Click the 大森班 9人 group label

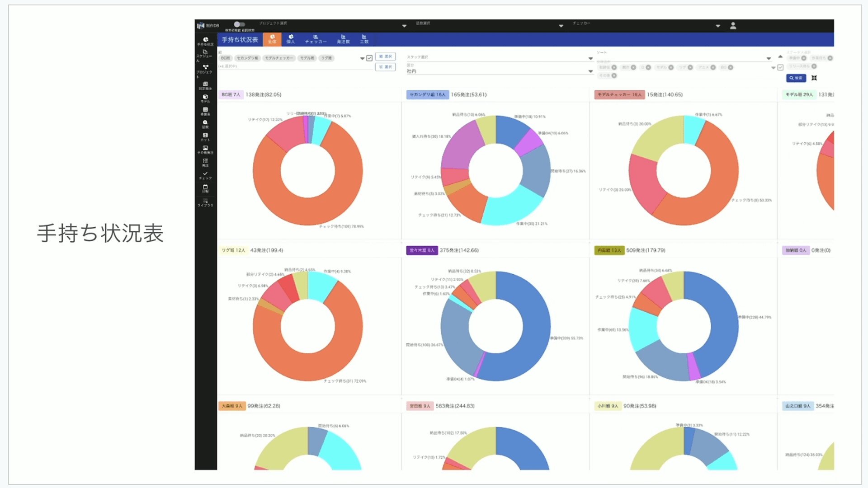[x=232, y=406]
